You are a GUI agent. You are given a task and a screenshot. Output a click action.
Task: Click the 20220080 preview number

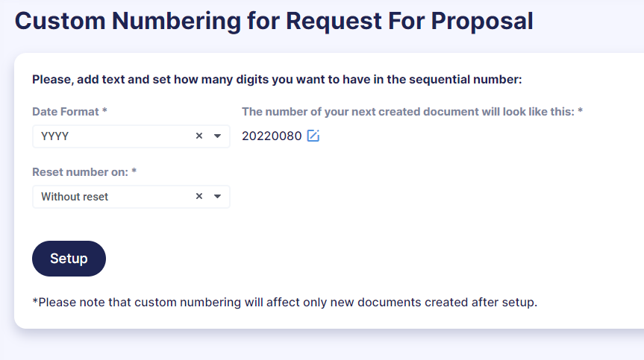coord(272,136)
